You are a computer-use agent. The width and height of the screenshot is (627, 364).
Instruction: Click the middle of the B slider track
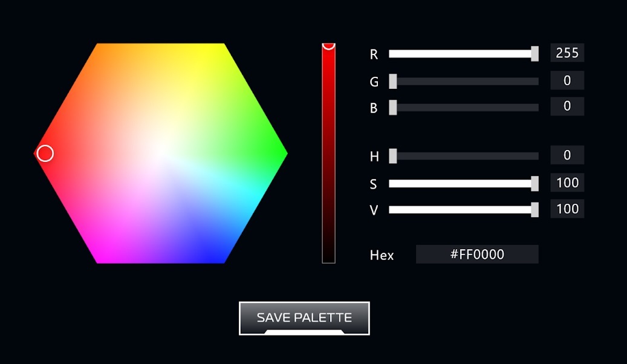[464, 108]
